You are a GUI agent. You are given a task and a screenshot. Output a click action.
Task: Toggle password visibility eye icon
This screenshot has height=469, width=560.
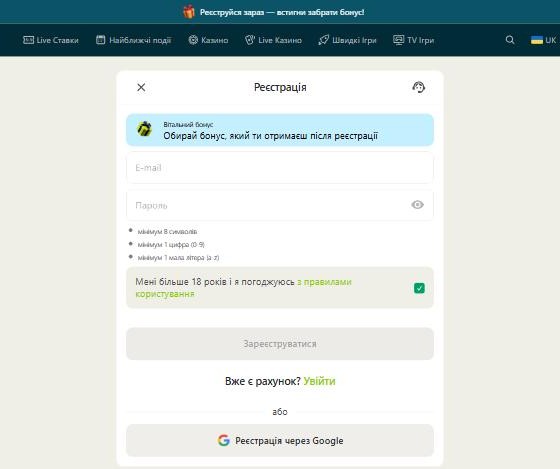tap(417, 205)
